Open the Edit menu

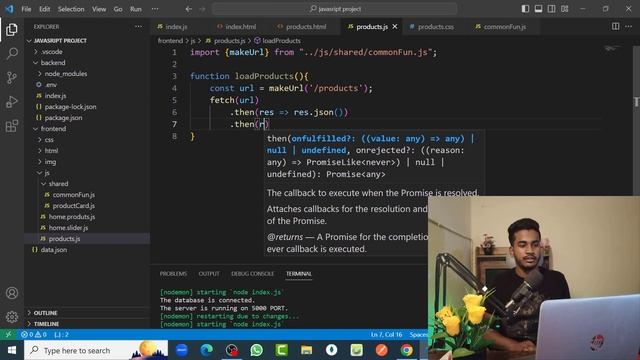coord(44,9)
